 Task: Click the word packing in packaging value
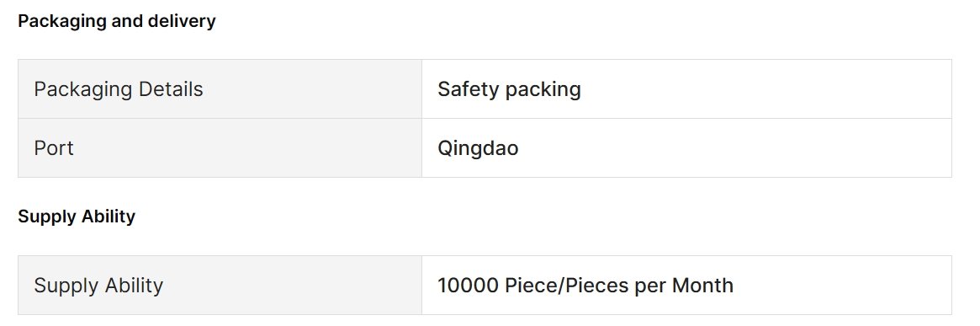tap(543, 90)
